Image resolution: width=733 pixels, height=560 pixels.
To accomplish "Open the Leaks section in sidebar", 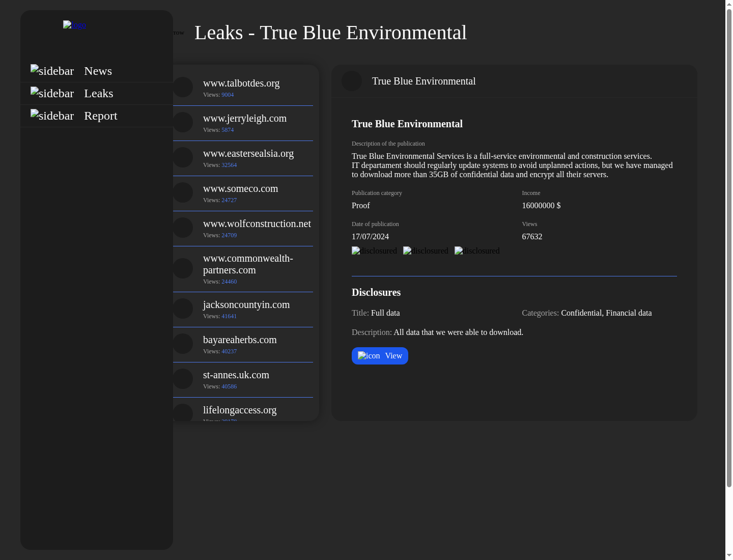I will 97,93.
